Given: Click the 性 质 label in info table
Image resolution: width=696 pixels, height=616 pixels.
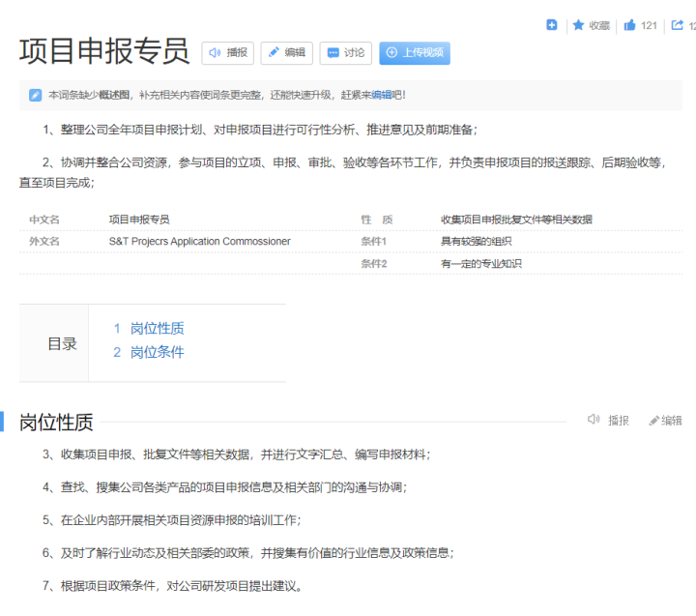Looking at the screenshot, I should (x=376, y=220).
